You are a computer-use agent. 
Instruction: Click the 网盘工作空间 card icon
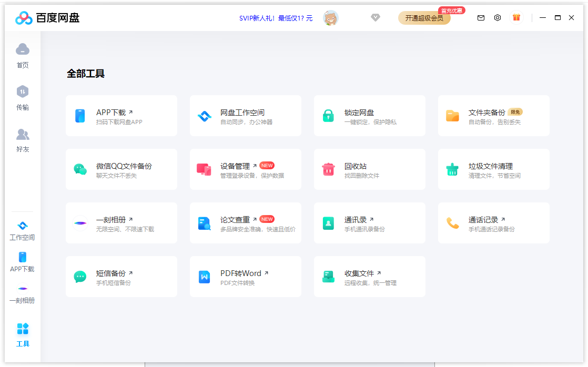205,116
